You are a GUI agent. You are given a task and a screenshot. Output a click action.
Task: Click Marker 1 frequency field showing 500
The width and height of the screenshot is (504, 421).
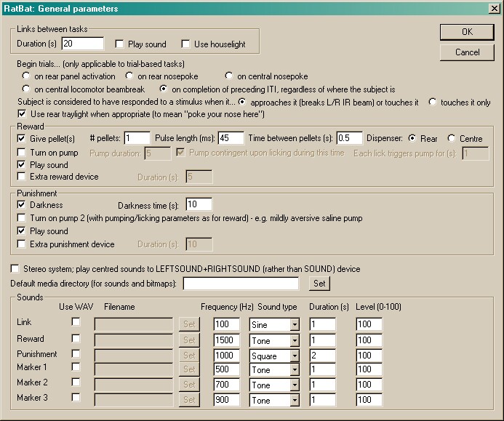227,369
